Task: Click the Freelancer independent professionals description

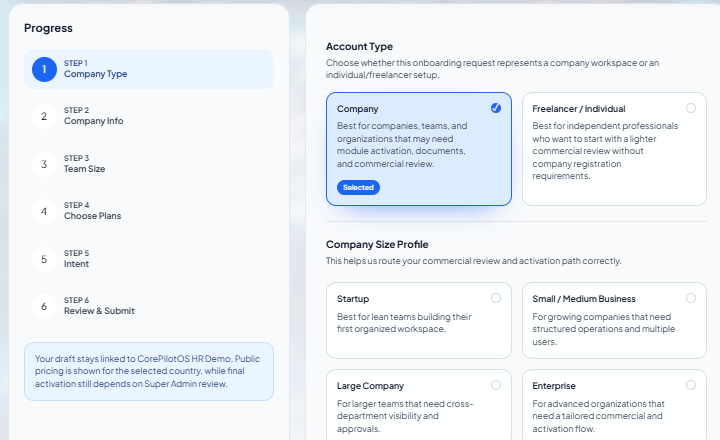Action: pyautogui.click(x=605, y=151)
